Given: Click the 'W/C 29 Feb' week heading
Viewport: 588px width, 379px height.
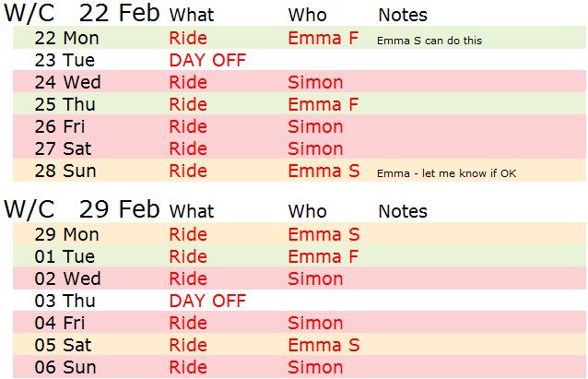Looking at the screenshot, I should pyautogui.click(x=83, y=210).
